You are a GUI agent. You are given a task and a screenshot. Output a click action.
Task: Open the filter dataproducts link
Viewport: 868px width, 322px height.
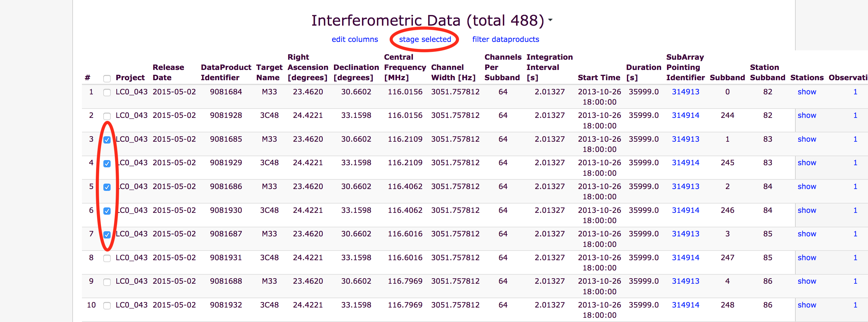click(x=505, y=39)
